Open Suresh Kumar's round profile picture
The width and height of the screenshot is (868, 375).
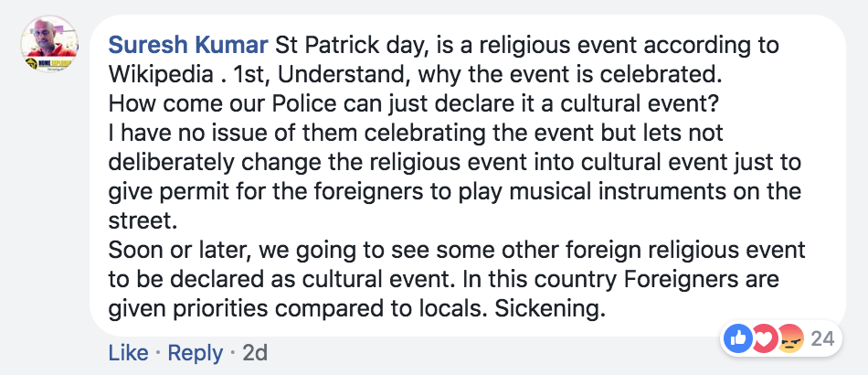coord(50,44)
